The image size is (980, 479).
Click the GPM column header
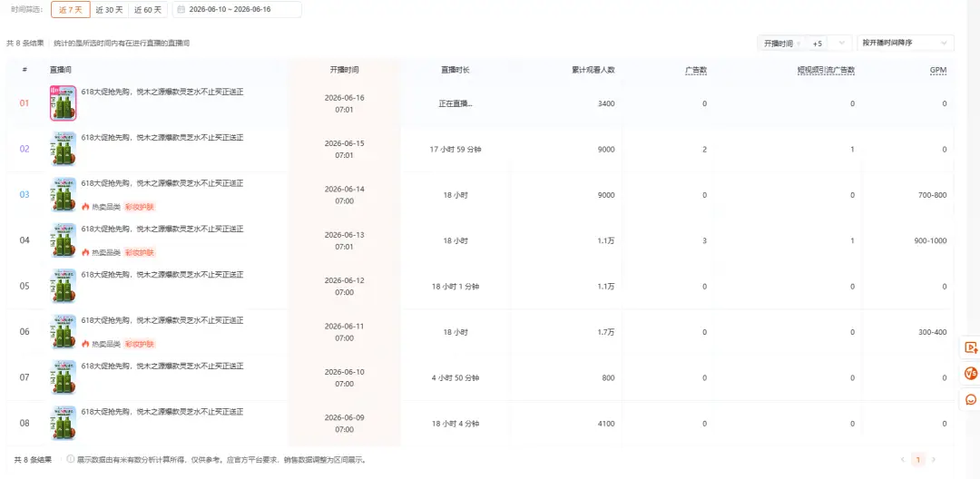939,71
